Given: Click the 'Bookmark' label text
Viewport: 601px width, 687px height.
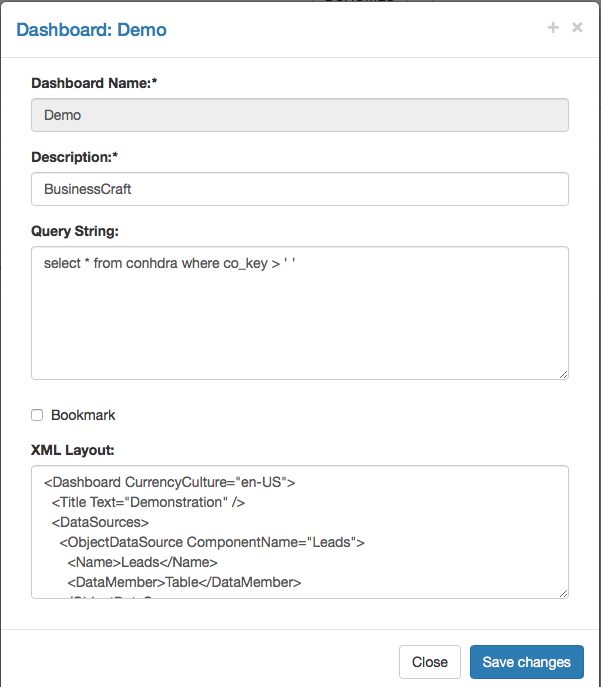Looking at the screenshot, I should [83, 415].
